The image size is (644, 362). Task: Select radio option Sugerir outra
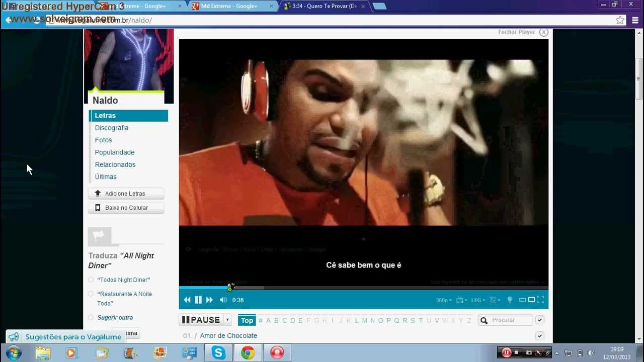click(91, 318)
